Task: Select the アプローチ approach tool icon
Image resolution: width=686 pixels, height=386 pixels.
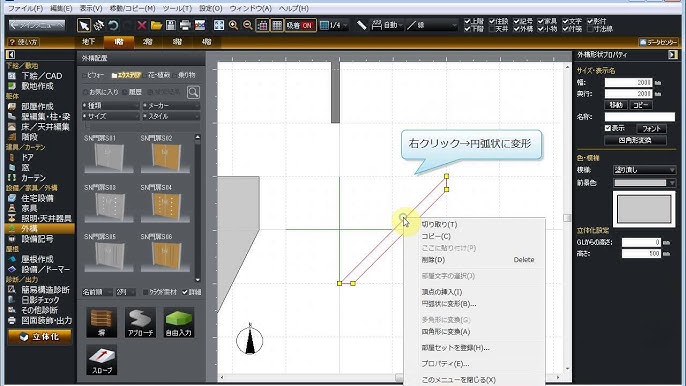Action: coord(140,322)
